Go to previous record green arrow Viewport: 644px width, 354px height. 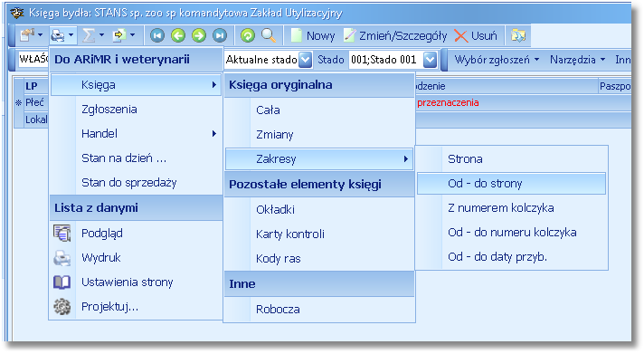(178, 36)
